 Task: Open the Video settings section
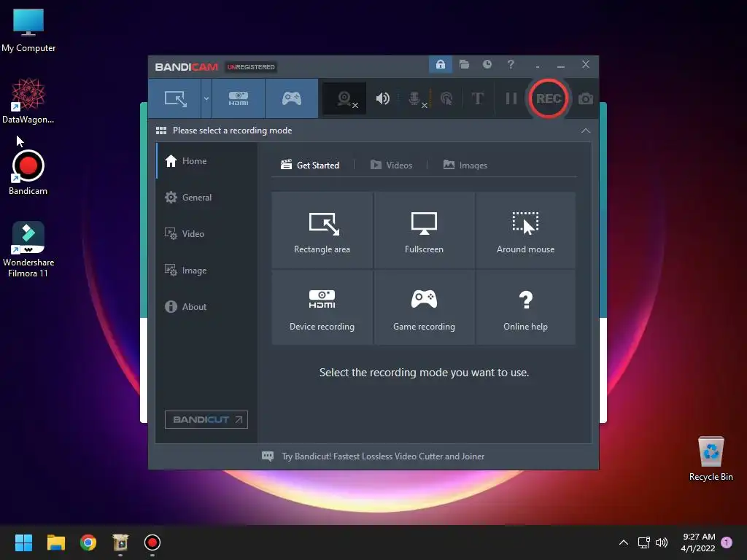point(206,234)
